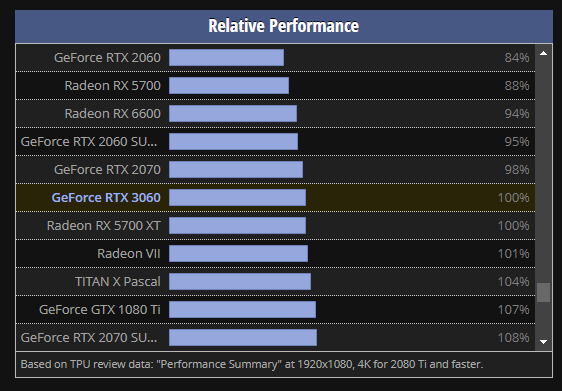Click the 108% performance value
Viewport: 562px width, 391px height.
click(514, 337)
